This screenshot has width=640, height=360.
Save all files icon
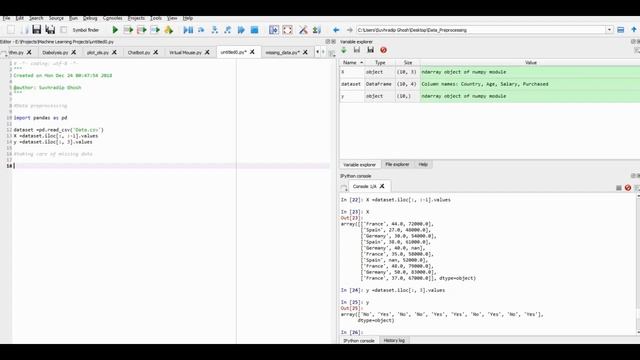coord(50,29)
